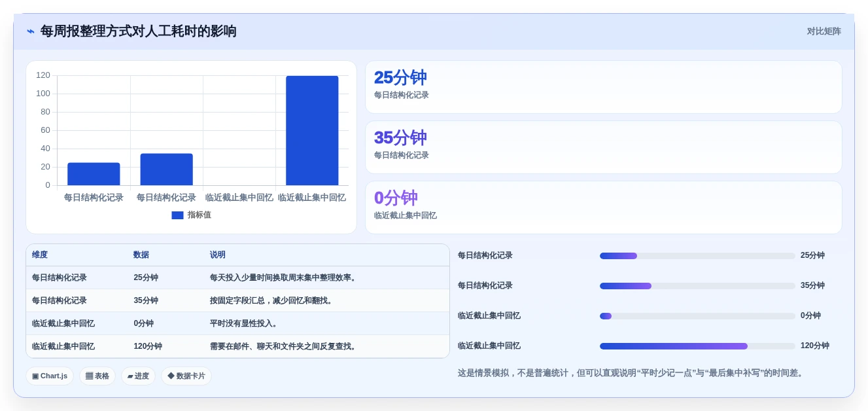The height and width of the screenshot is (411, 868).
Task: Click the table's 35分钟 data cell
Action: point(146,301)
